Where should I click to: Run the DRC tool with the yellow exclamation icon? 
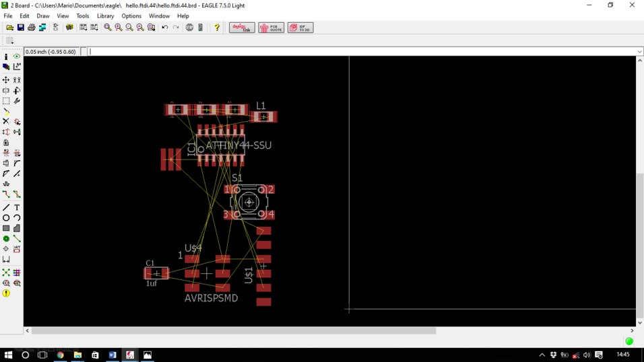(x=6, y=293)
